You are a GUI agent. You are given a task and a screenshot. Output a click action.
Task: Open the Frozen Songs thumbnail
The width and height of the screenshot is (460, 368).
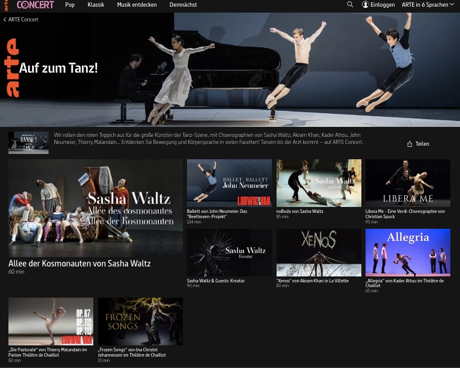140,321
